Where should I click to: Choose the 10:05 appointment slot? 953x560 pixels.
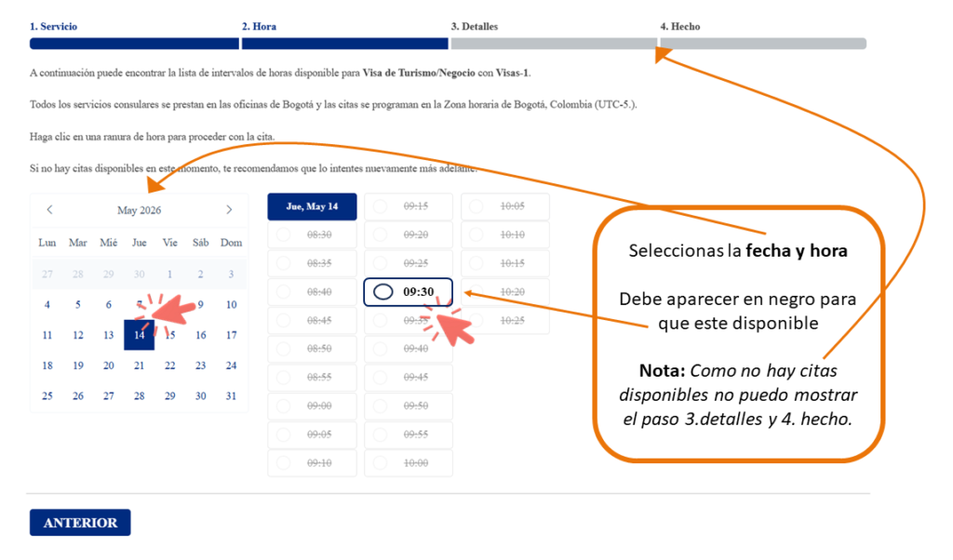[503, 206]
